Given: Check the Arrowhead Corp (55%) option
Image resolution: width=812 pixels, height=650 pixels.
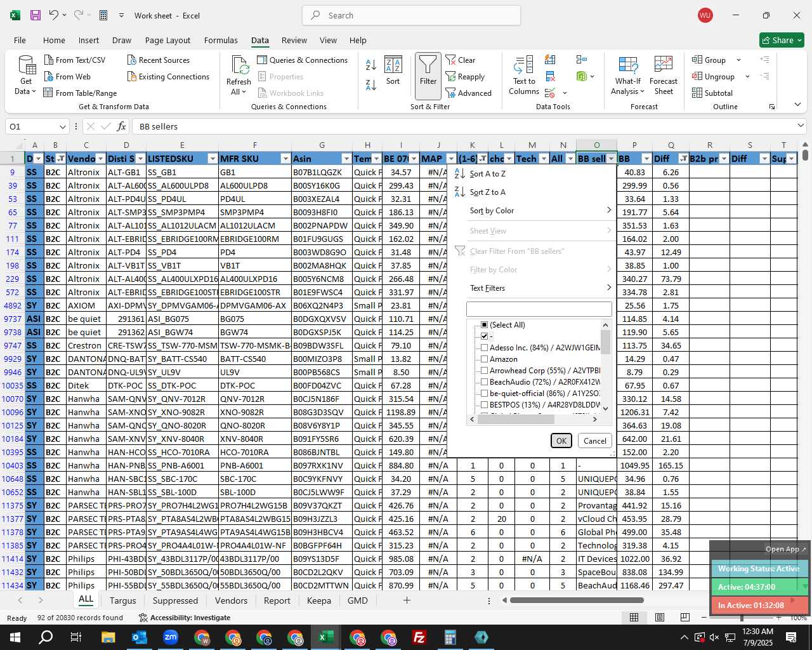Looking at the screenshot, I should (485, 371).
